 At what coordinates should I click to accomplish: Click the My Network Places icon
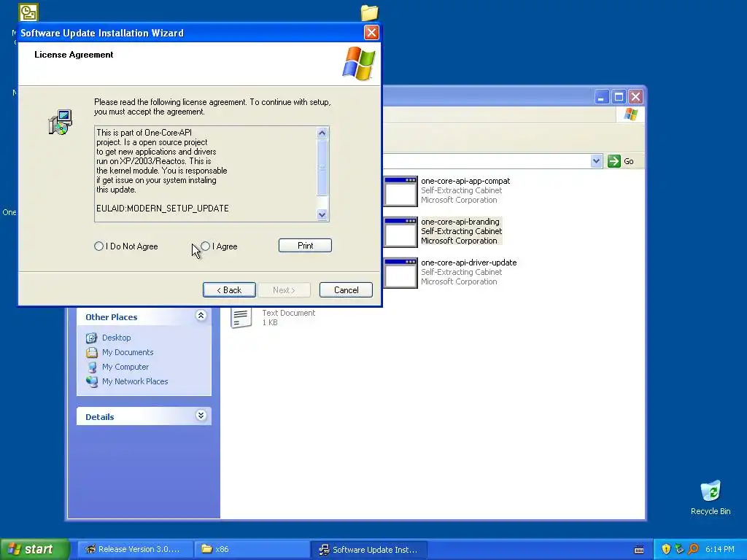pyautogui.click(x=91, y=381)
